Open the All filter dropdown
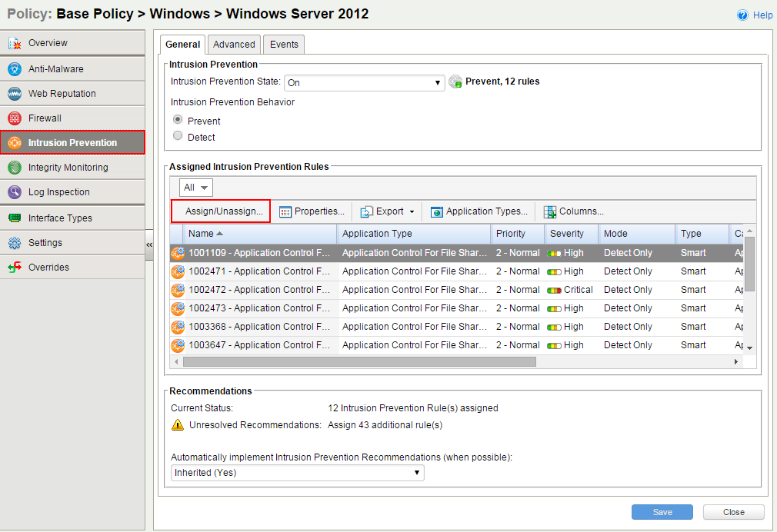Image resolution: width=777 pixels, height=532 pixels. pos(196,188)
